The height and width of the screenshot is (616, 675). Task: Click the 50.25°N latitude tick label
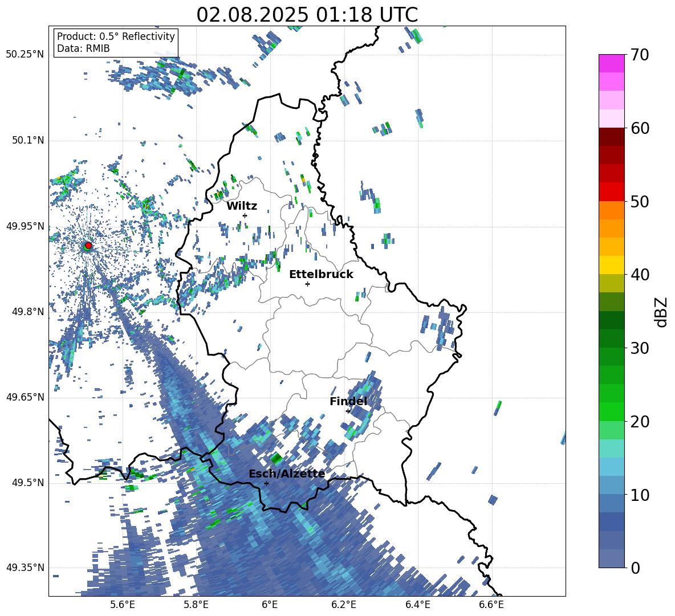tap(25, 55)
